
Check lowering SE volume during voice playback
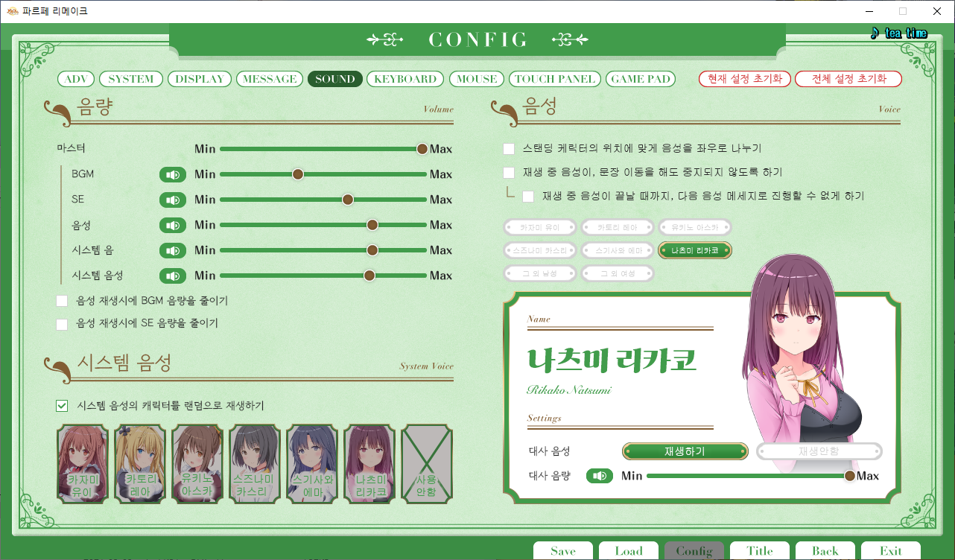(x=62, y=324)
